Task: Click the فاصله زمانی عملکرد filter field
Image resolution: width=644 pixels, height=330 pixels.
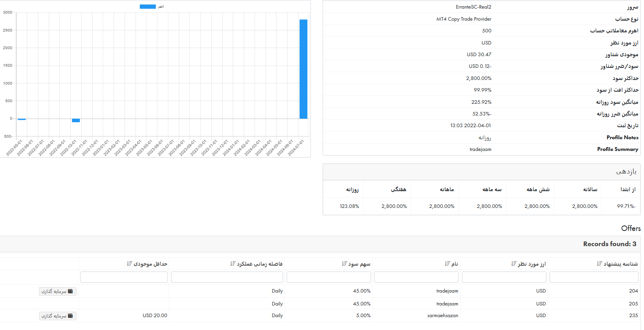Action: click(227, 277)
